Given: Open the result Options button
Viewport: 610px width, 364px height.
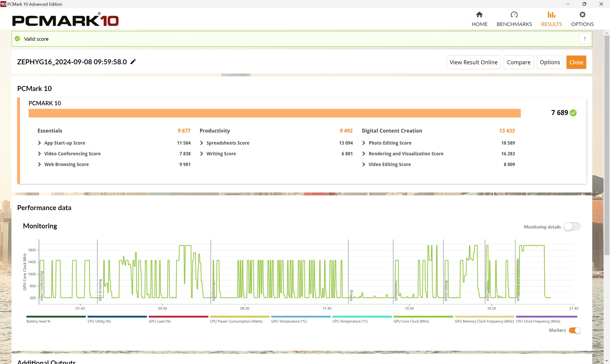Looking at the screenshot, I should pyautogui.click(x=550, y=62).
